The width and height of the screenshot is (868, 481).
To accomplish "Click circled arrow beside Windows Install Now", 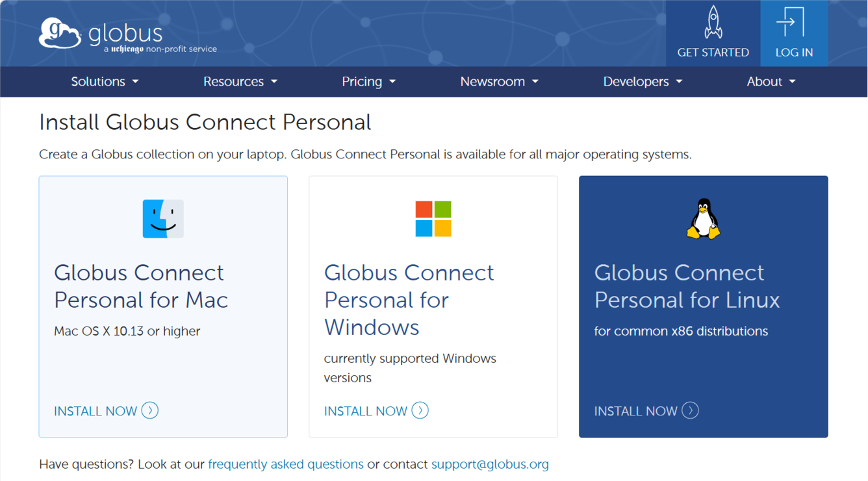I will pyautogui.click(x=420, y=410).
